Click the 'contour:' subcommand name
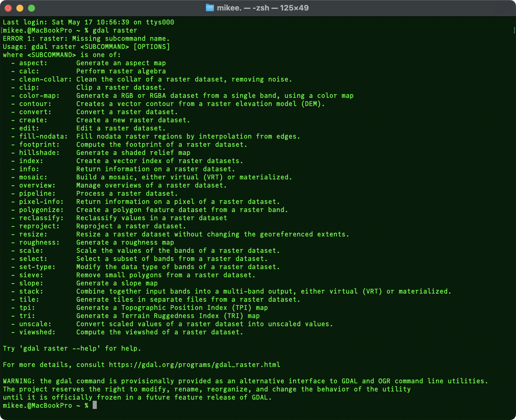 coord(35,104)
